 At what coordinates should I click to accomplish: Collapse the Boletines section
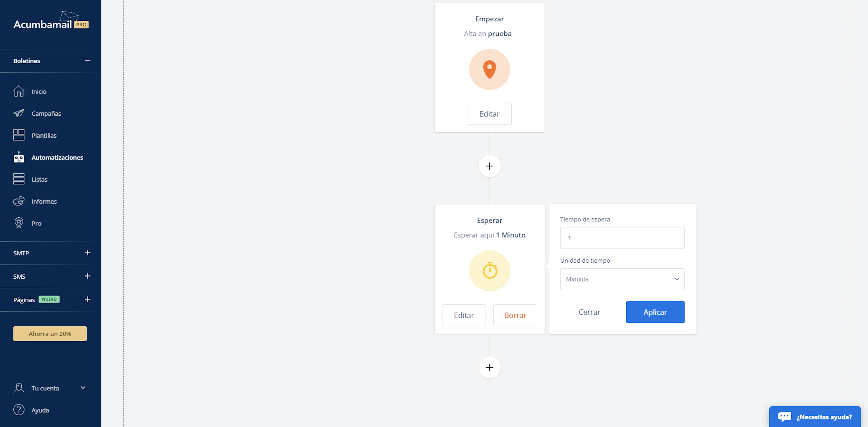[x=87, y=61]
